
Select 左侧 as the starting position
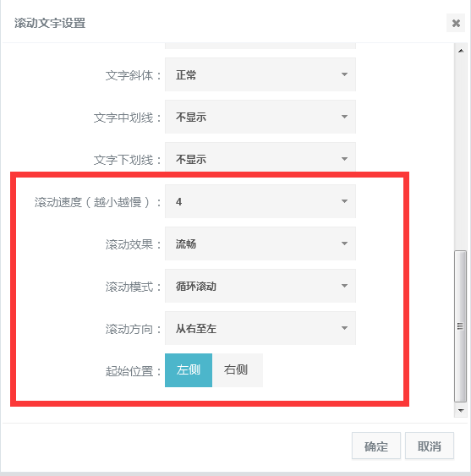click(189, 370)
